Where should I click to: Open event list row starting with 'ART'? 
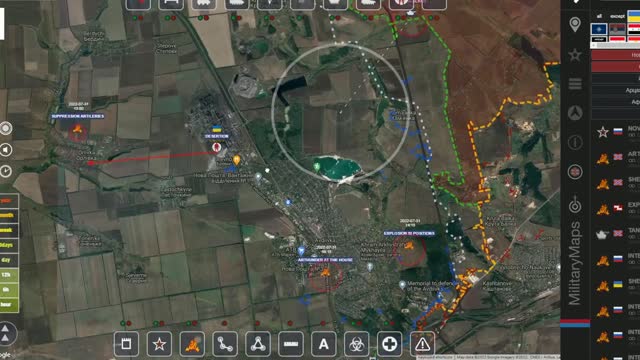click(x=616, y=157)
